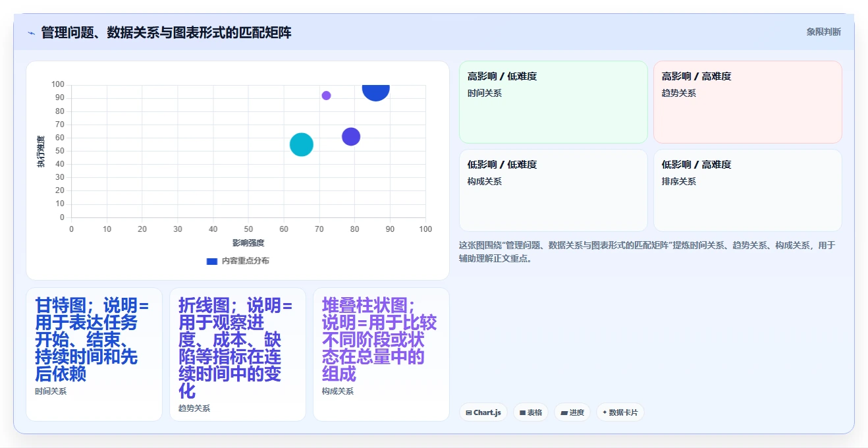Click 排序关系 text in quadrant card
868x448 pixels.
679,182
